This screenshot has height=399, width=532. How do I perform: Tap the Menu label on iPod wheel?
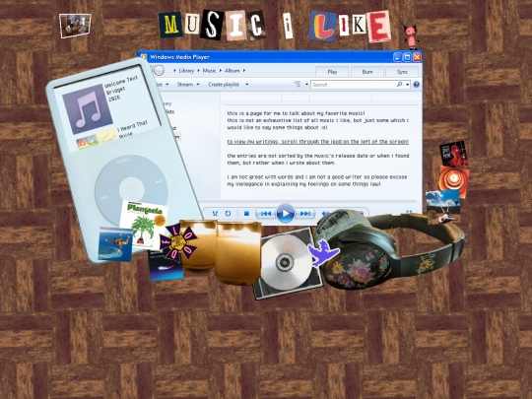click(x=122, y=161)
